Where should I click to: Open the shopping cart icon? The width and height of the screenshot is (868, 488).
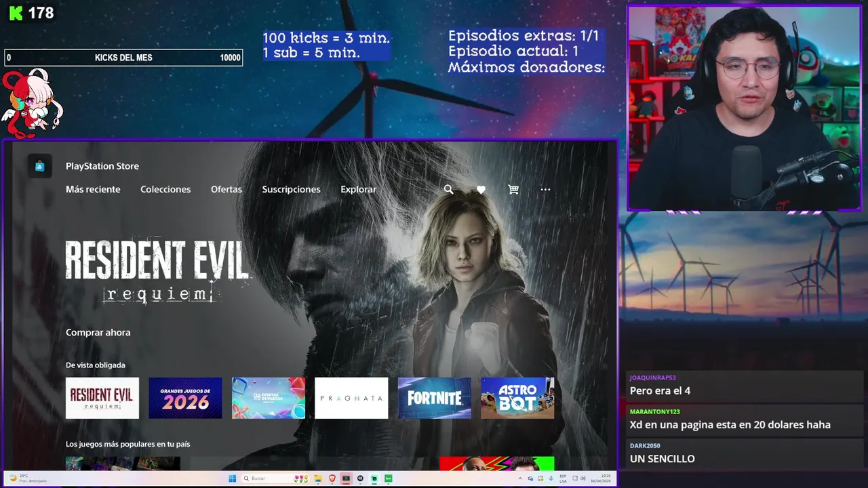[x=513, y=190]
